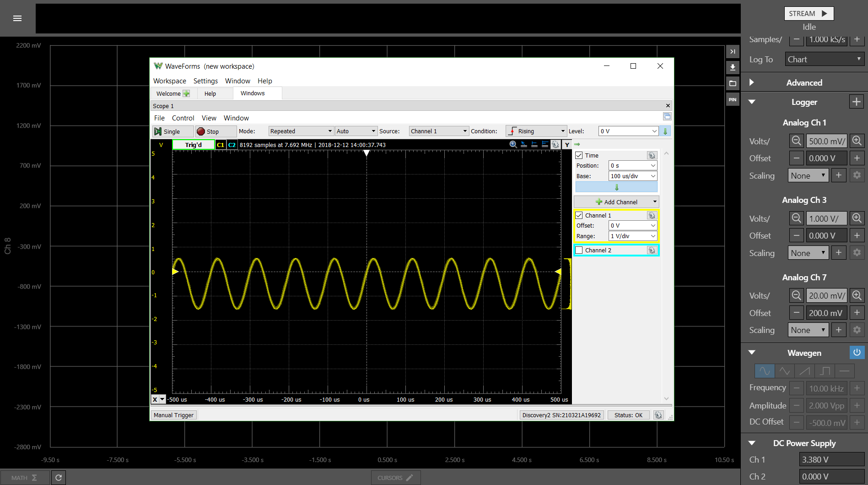This screenshot has height=485, width=868.
Task: Click the green down arrow beside Level
Action: coord(665,131)
